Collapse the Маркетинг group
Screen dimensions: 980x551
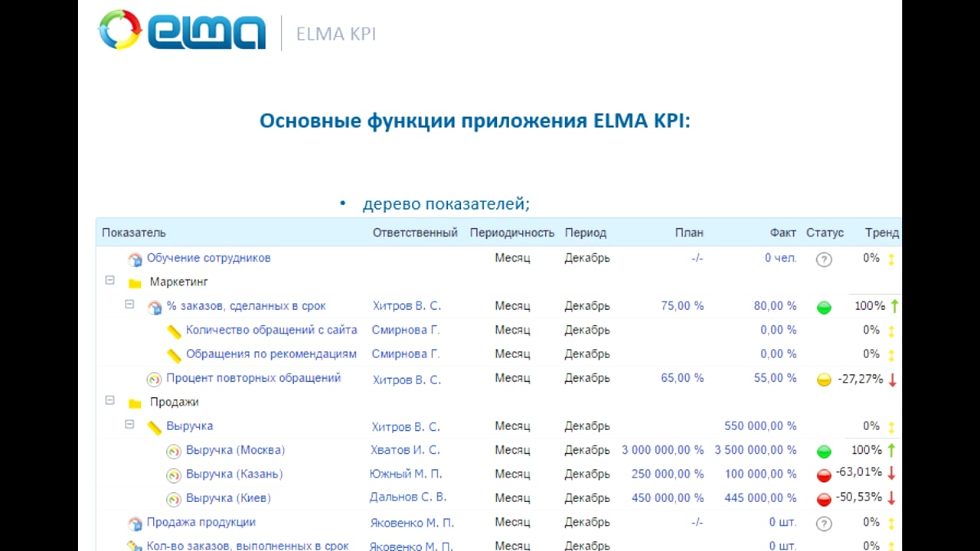(109, 281)
